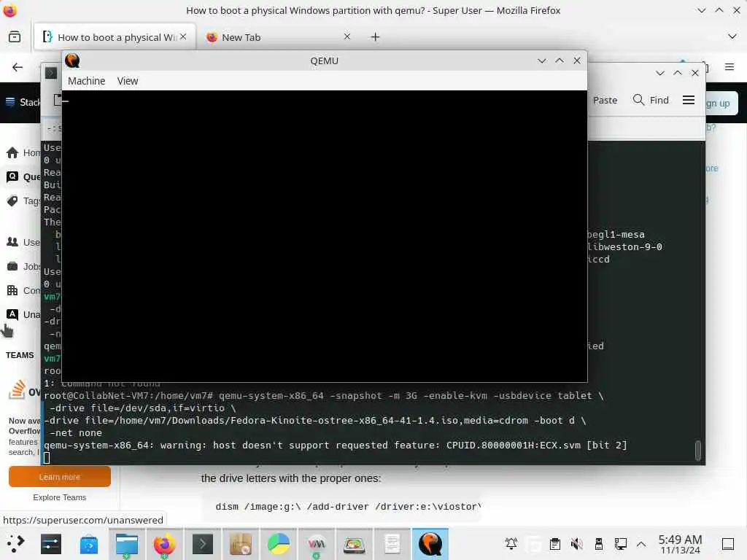
Task: Open the Stack Exchange site menu icon
Action: click(10, 102)
